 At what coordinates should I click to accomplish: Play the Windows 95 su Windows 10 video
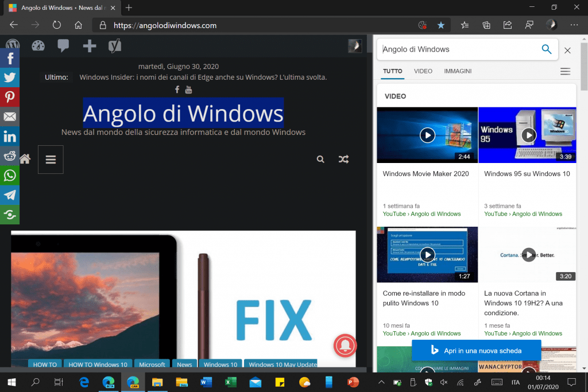click(x=528, y=135)
